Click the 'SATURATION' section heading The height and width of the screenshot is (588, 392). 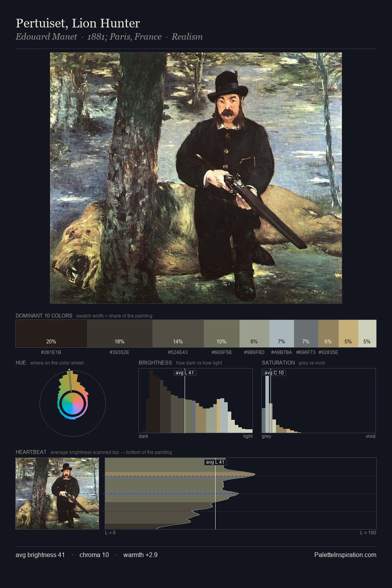tap(278, 363)
